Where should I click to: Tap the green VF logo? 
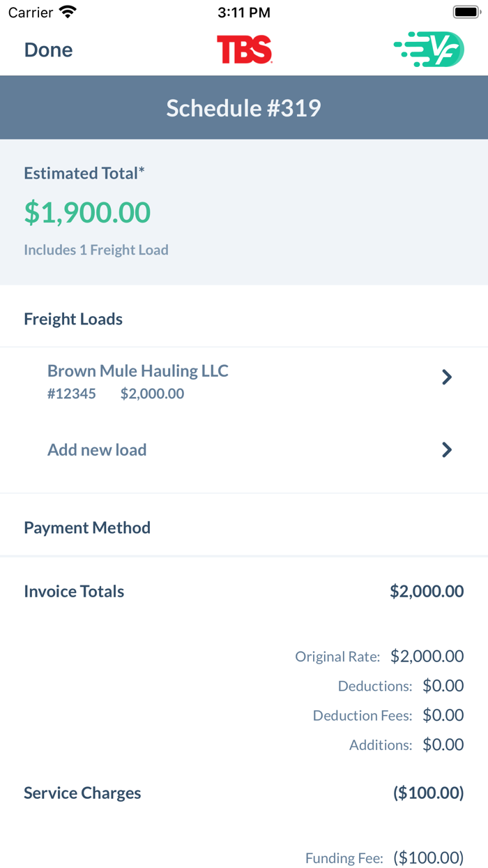coord(430,50)
